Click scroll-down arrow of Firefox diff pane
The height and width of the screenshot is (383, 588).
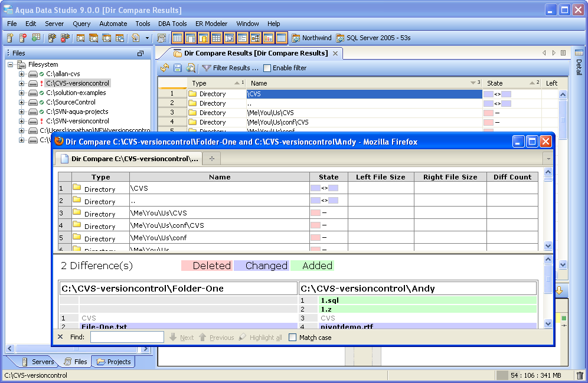coord(548,324)
